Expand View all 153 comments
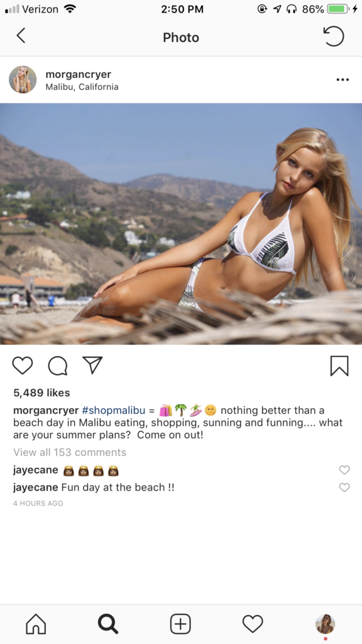The height and width of the screenshot is (644, 362). tap(70, 452)
